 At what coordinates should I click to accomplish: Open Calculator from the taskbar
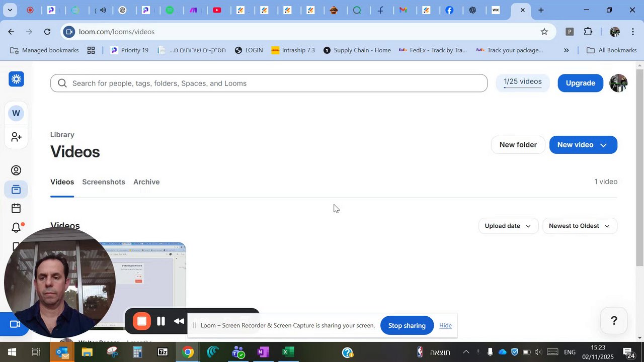coord(137,352)
